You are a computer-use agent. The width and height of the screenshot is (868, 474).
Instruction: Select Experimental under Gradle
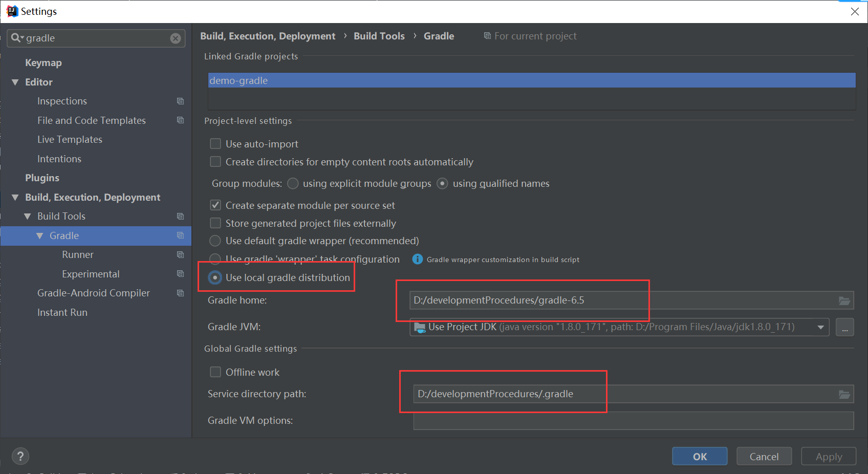[x=91, y=274]
